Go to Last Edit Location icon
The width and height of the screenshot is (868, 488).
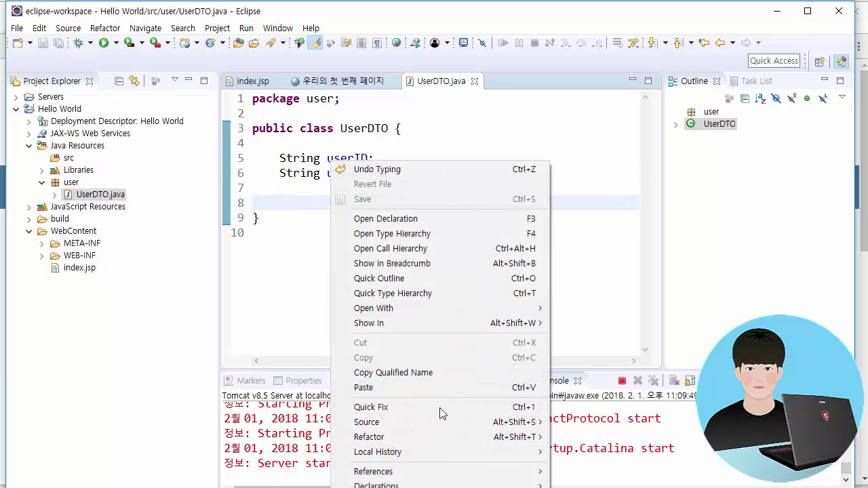(704, 43)
